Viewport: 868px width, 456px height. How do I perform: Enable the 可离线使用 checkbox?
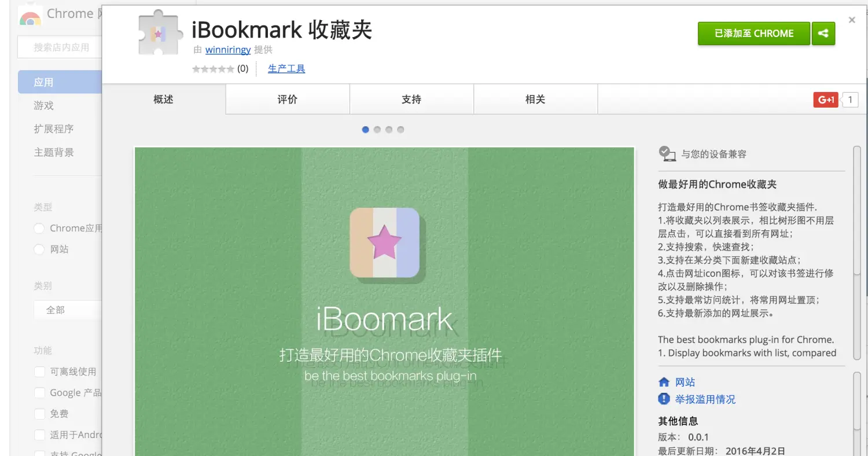39,372
